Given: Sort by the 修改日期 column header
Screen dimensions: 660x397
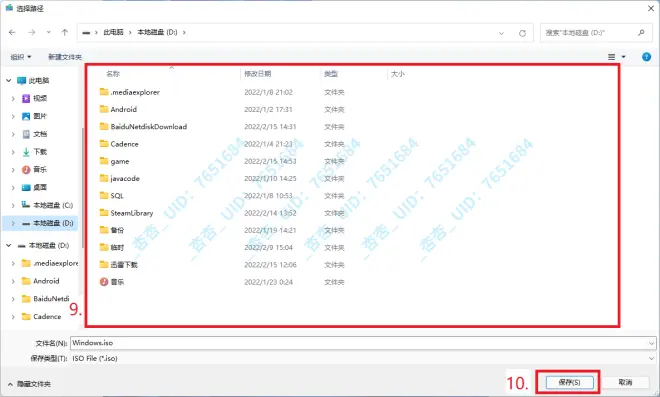Looking at the screenshot, I should pyautogui.click(x=258, y=74).
